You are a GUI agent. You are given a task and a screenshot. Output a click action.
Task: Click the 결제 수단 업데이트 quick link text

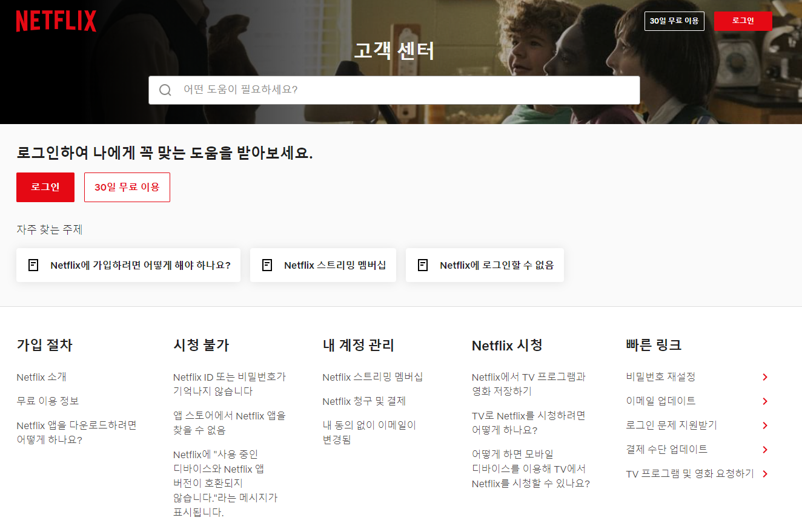(x=666, y=450)
